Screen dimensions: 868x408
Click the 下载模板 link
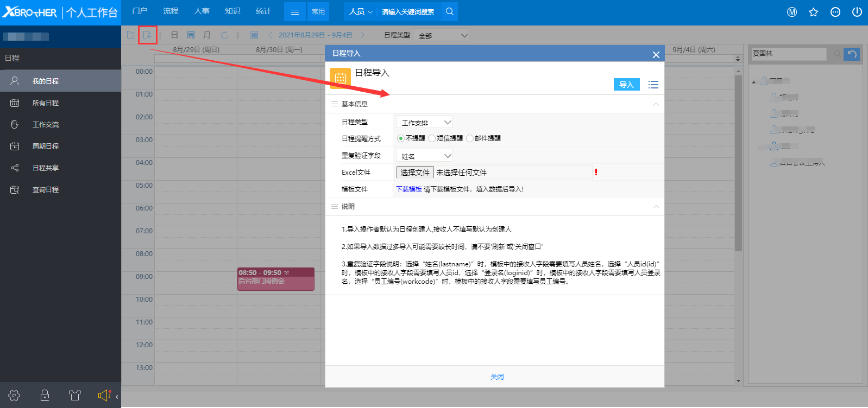point(408,189)
